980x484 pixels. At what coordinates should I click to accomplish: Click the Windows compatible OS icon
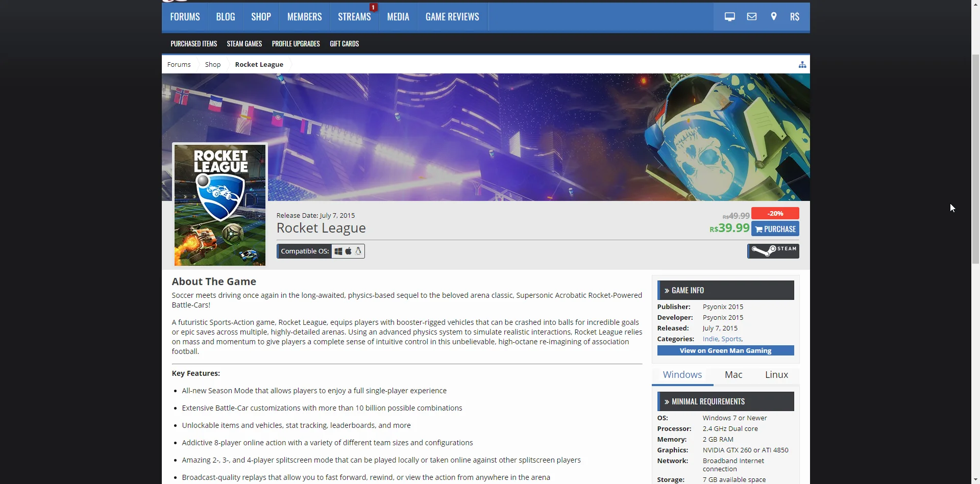point(338,251)
